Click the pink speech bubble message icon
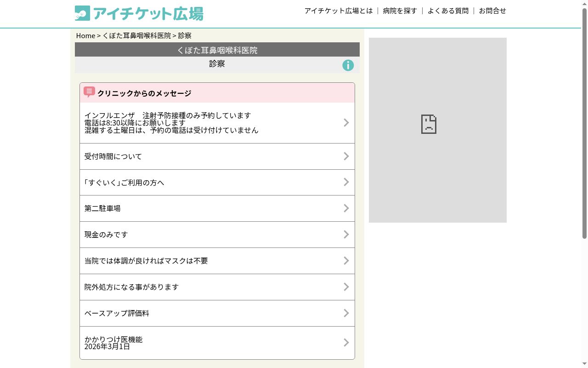Viewport: 588px width, 368px height. (x=89, y=92)
